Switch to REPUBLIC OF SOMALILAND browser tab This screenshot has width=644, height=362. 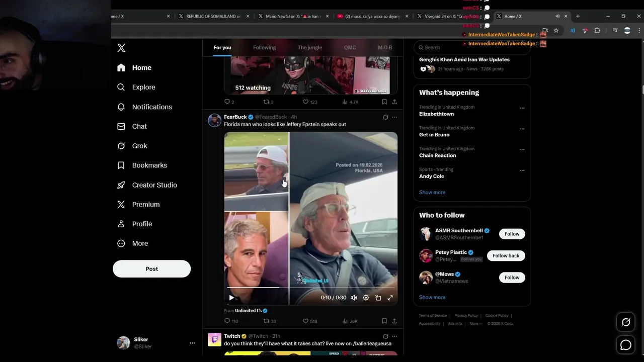click(213, 16)
